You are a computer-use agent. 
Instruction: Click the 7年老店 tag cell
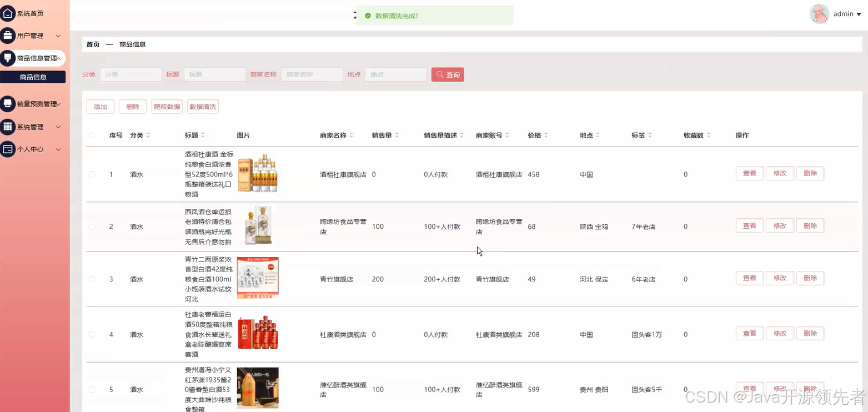point(643,227)
